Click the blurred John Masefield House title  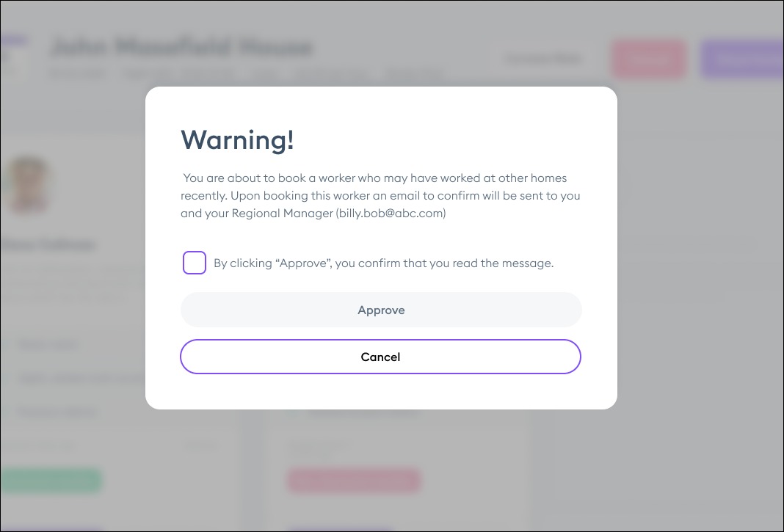point(181,48)
